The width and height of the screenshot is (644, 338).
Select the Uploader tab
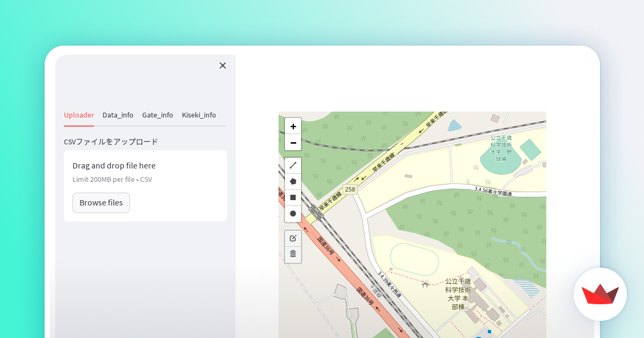click(79, 115)
